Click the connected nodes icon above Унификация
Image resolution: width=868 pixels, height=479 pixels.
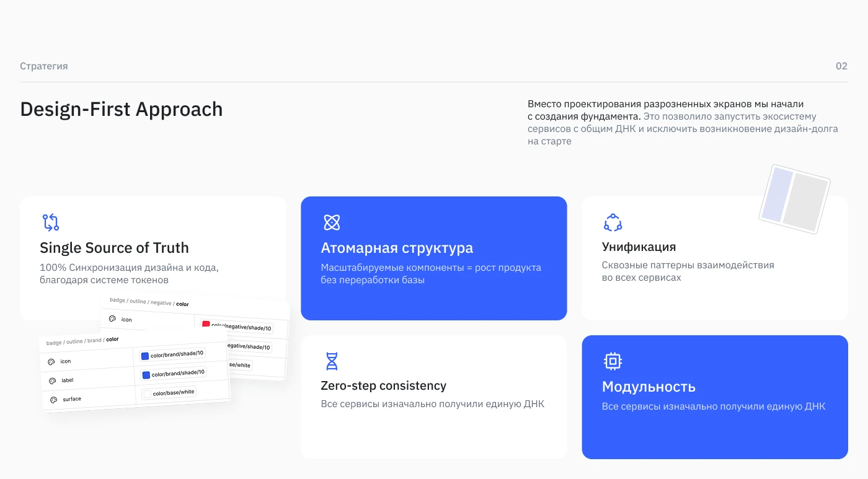click(613, 222)
